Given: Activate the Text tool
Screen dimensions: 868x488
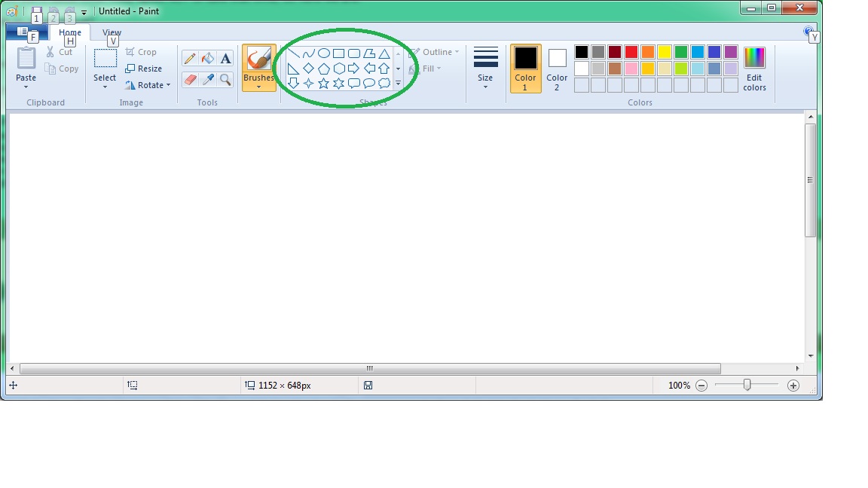Looking at the screenshot, I should click(x=225, y=59).
